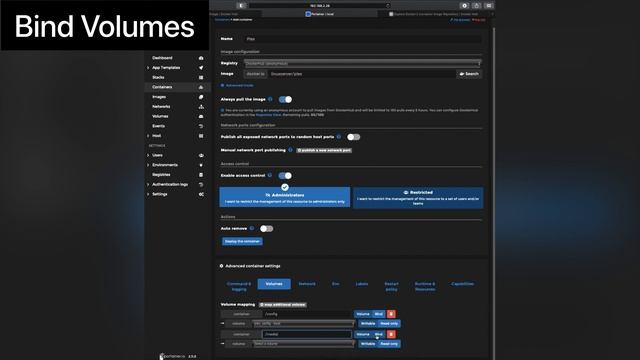The width and height of the screenshot is (640, 360).
Task: Toggle Publish all exposed network ports switch
Action: pyautogui.click(x=353, y=137)
